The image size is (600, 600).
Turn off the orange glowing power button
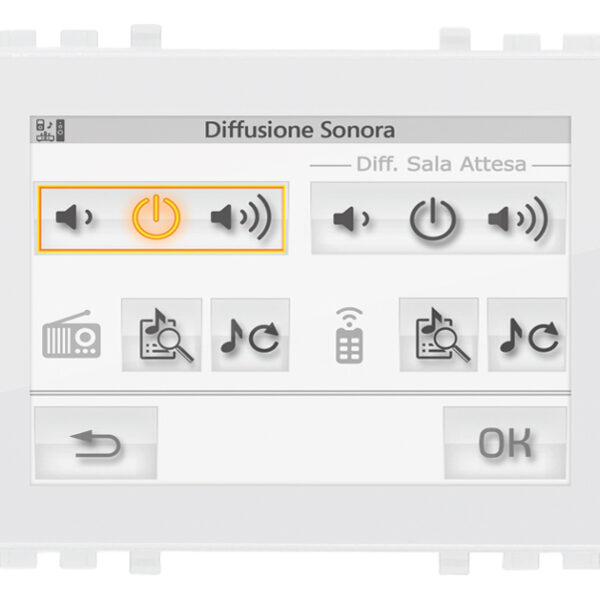(x=156, y=217)
